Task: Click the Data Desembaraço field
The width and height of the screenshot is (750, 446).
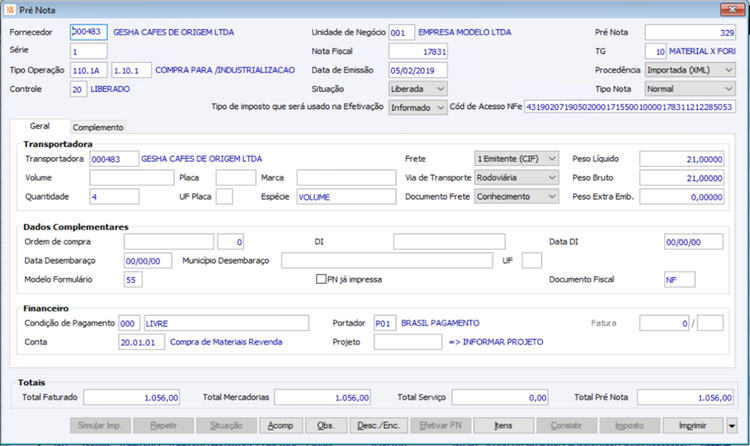Action: (148, 261)
